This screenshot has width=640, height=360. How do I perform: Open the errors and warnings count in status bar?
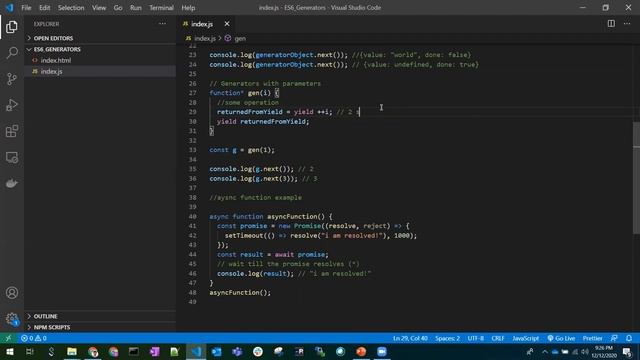click(x=34, y=338)
